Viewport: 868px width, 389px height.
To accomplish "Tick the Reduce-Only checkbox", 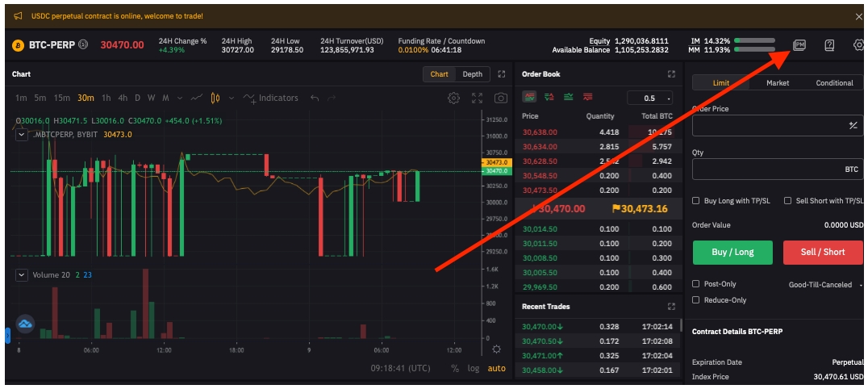I will [696, 300].
